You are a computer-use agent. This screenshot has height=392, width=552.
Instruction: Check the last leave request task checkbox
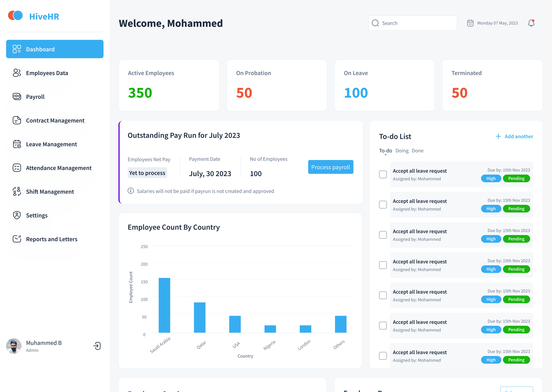[383, 356]
